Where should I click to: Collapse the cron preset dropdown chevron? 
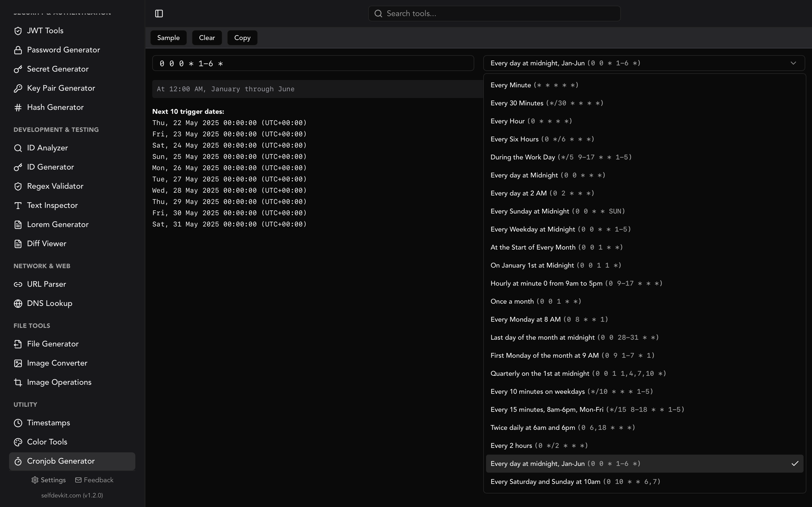[793, 63]
